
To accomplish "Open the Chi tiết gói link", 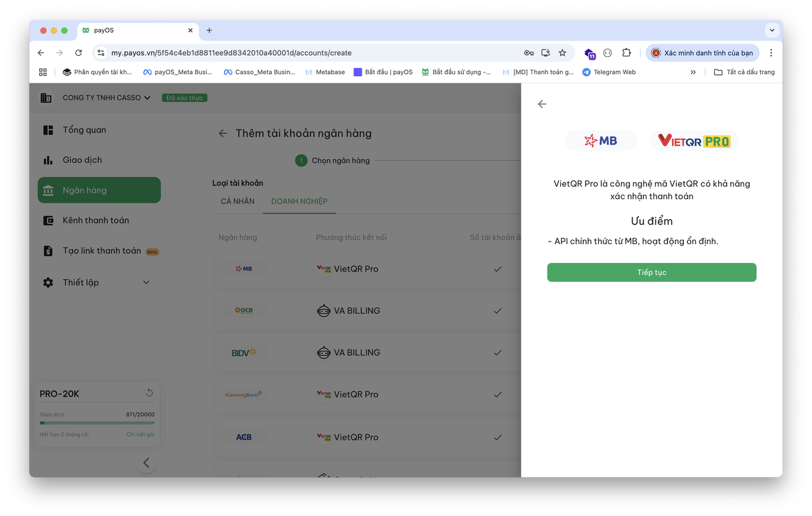I will coord(140,435).
